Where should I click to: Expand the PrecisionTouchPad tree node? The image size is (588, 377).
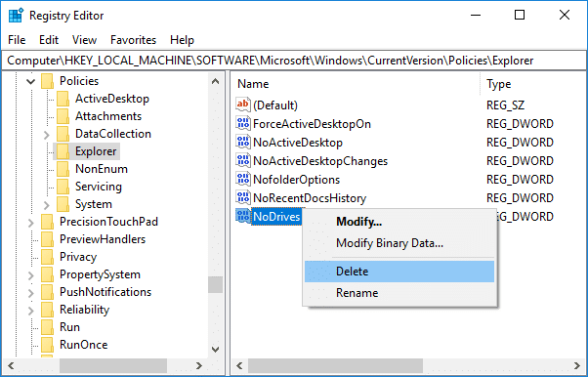tap(30, 223)
